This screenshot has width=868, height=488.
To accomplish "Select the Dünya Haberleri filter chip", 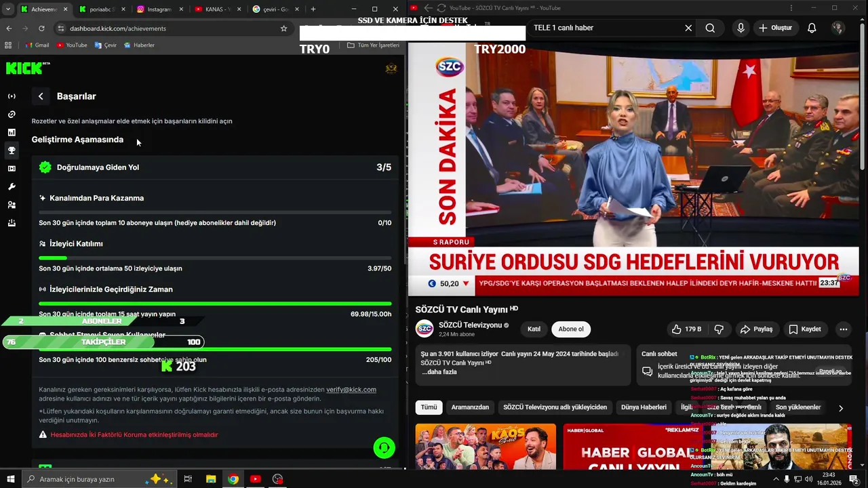I will point(644,407).
